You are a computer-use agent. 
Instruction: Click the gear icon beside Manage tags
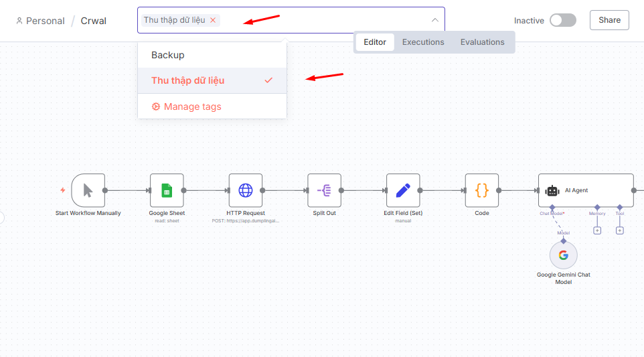coord(156,106)
